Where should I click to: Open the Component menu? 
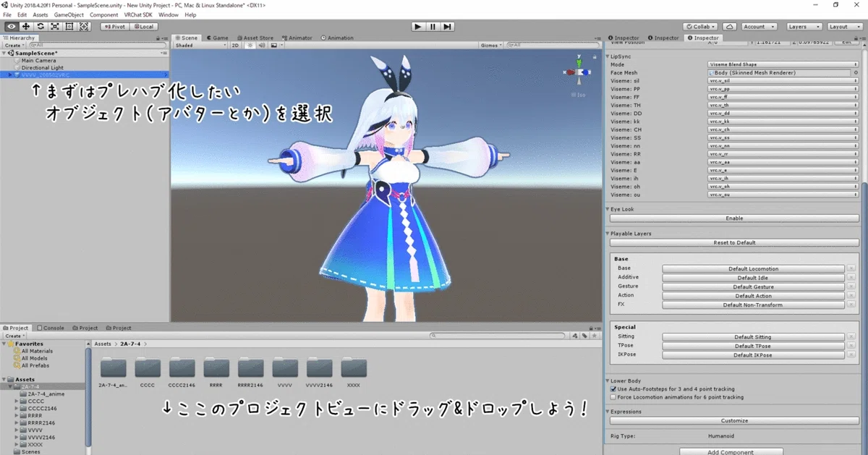[103, 14]
